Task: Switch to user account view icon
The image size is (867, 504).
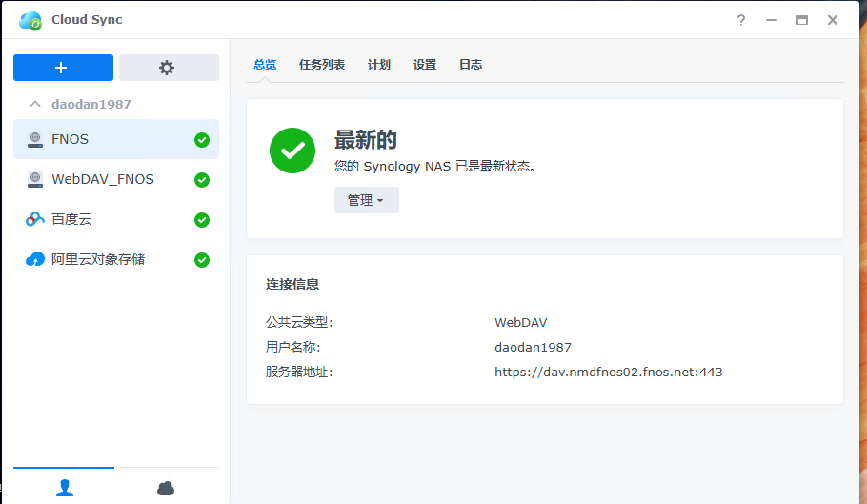Action: click(x=64, y=488)
